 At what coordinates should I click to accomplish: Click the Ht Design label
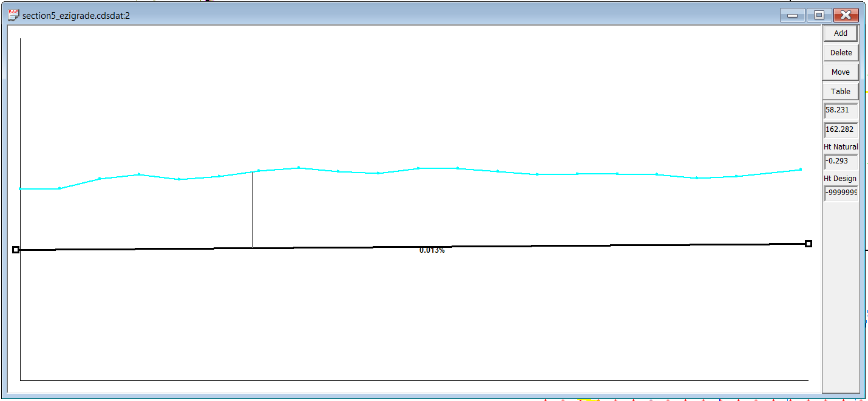840,179
